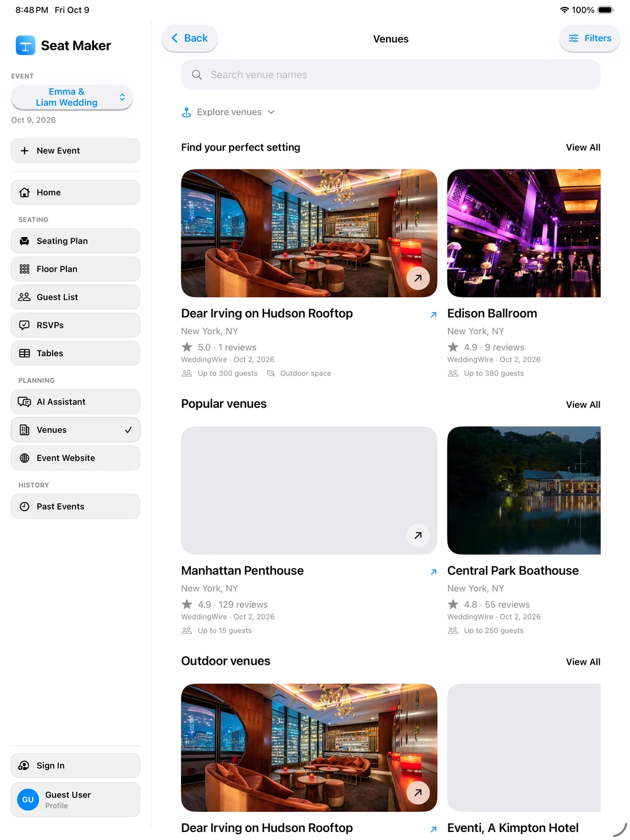Open arrow on first Dear Irving Rooftop photo
Viewport: 630px width, 840px height.
[418, 278]
